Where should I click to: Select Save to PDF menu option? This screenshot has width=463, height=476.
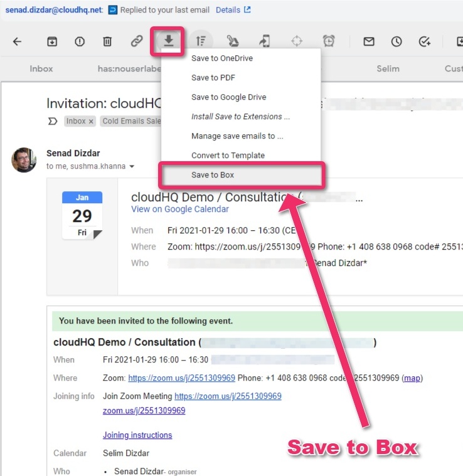point(213,78)
